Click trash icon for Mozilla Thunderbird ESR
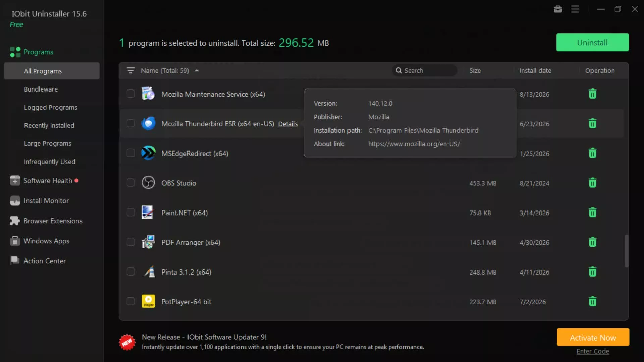 pyautogui.click(x=593, y=123)
